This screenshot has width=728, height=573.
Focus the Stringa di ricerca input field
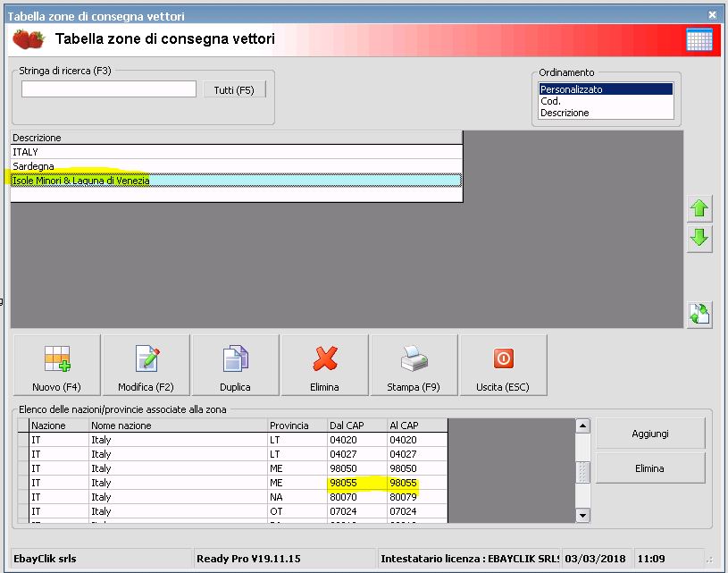click(x=109, y=89)
